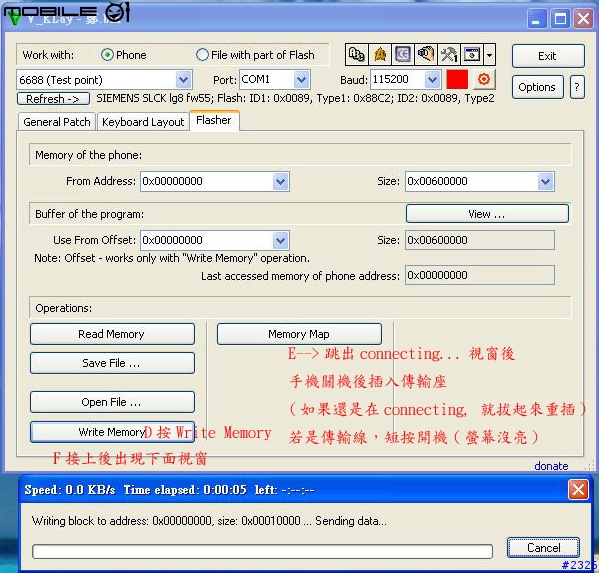Viewport: 599px width, 573px height.
Task: Cancel the writing progress dialog
Action: [x=543, y=548]
